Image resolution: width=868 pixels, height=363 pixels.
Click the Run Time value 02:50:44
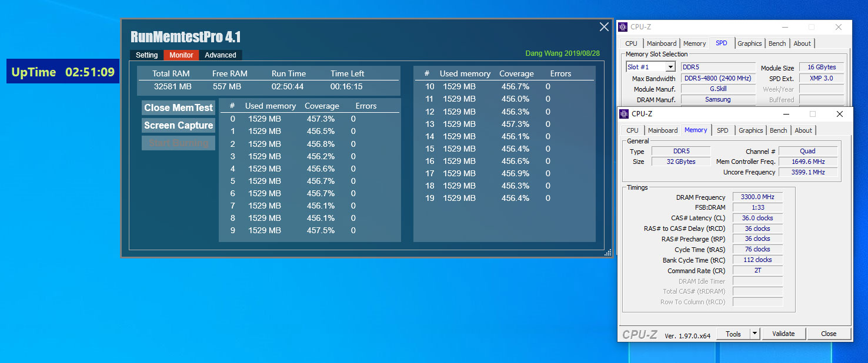(x=288, y=86)
